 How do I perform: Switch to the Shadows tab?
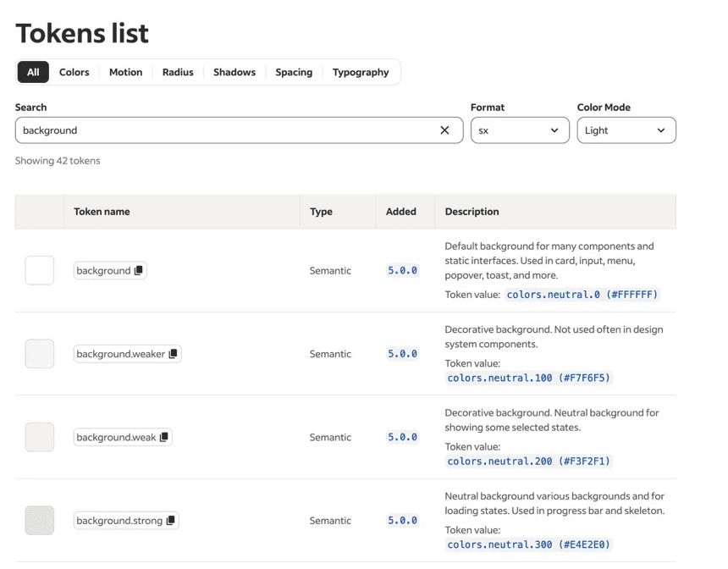(234, 72)
